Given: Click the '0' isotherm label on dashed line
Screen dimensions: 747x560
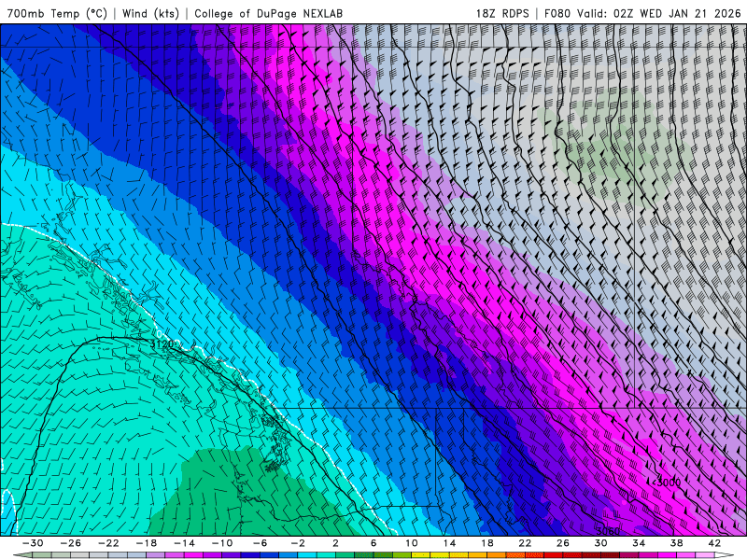Looking at the screenshot, I should 159,334.
